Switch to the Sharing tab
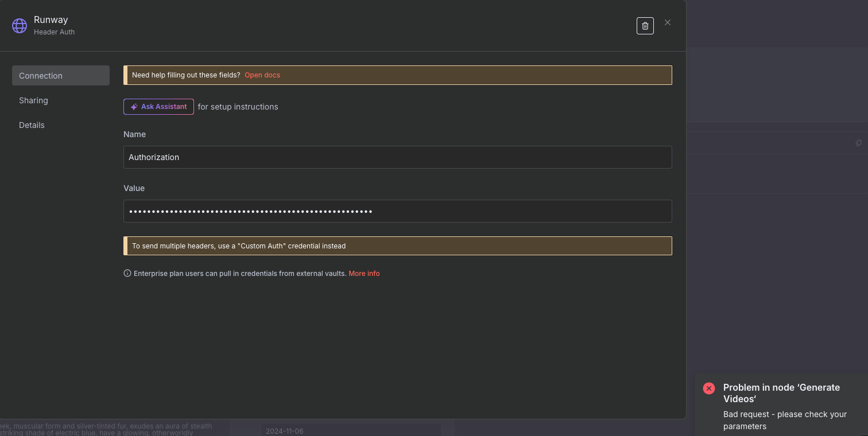Viewport: 868px width, 436px height. pyautogui.click(x=33, y=100)
